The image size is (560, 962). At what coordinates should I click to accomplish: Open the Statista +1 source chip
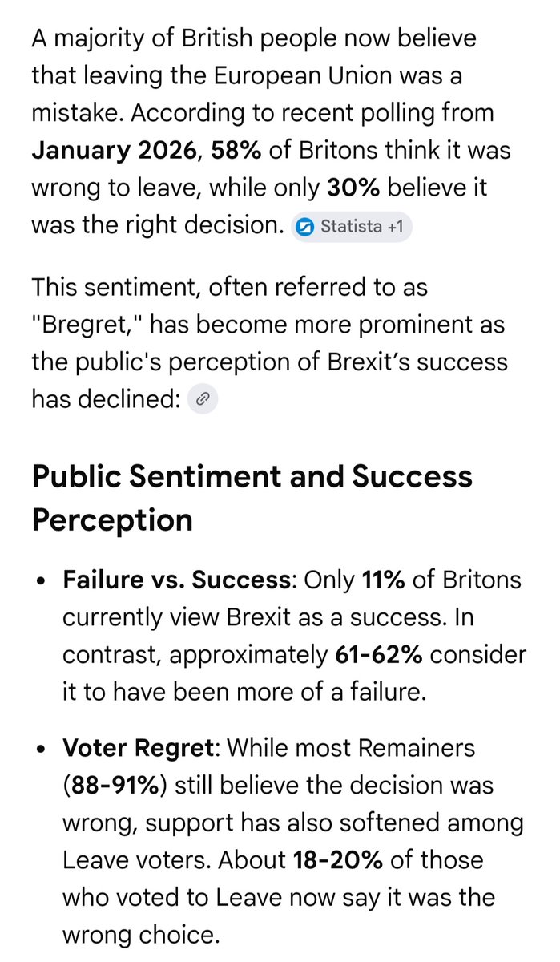coord(351,227)
